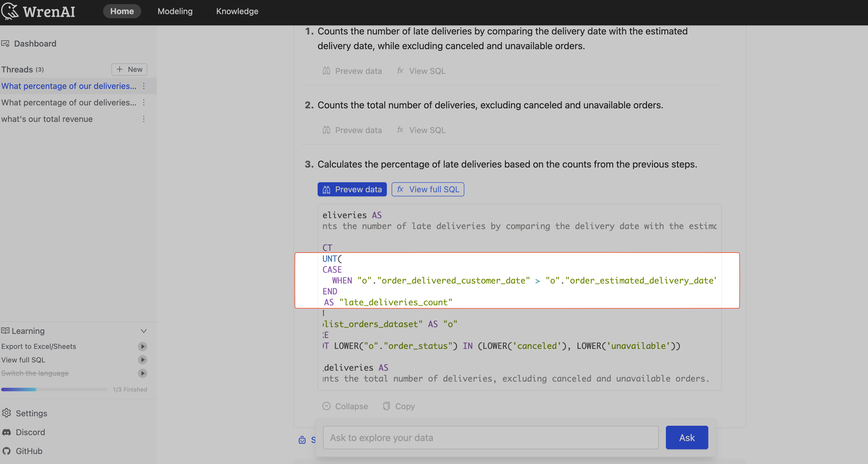Screen dimensions: 868x464
Task: Click the binoculars Preview data icon for step 1
Action: click(x=326, y=71)
